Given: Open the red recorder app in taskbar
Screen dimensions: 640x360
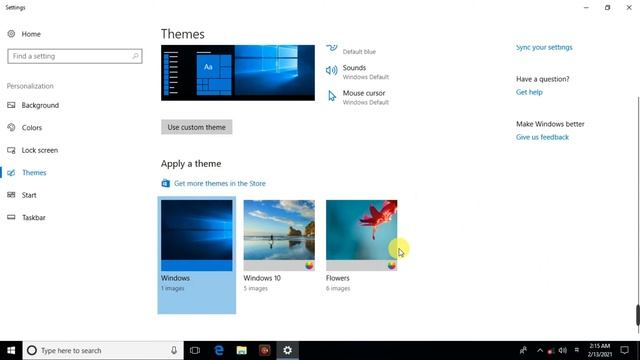Looking at the screenshot, I should point(264,350).
